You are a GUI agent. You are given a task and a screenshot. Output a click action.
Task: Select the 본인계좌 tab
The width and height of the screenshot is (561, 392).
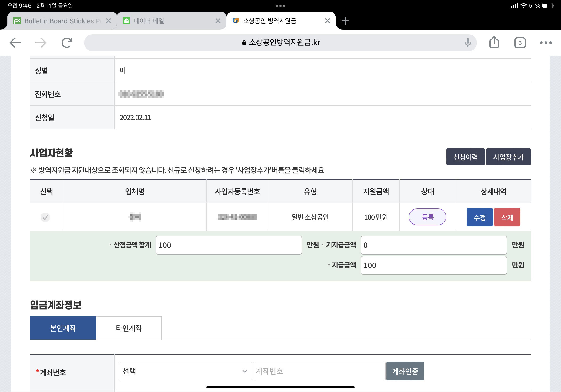(x=63, y=328)
